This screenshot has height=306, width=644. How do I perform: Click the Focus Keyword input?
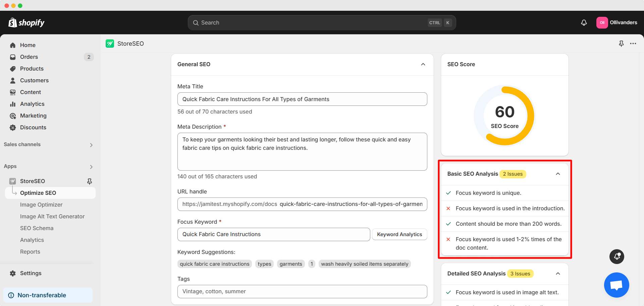click(274, 234)
